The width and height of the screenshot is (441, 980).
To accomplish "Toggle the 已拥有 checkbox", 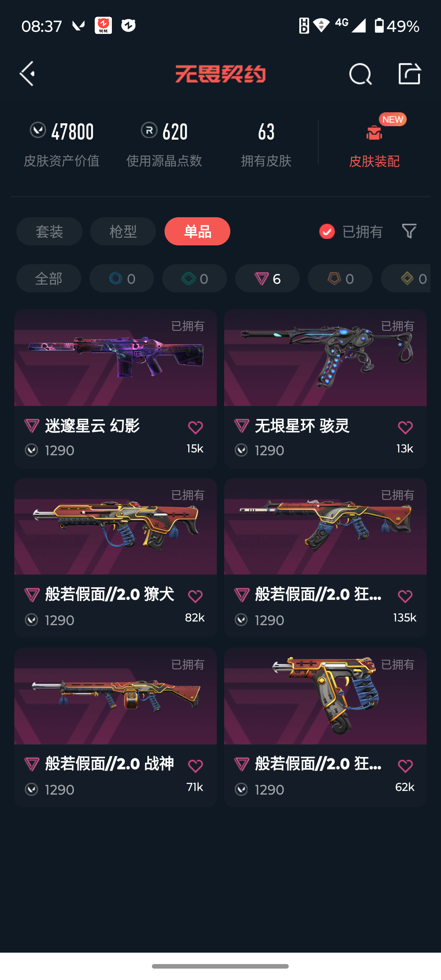I will 327,232.
